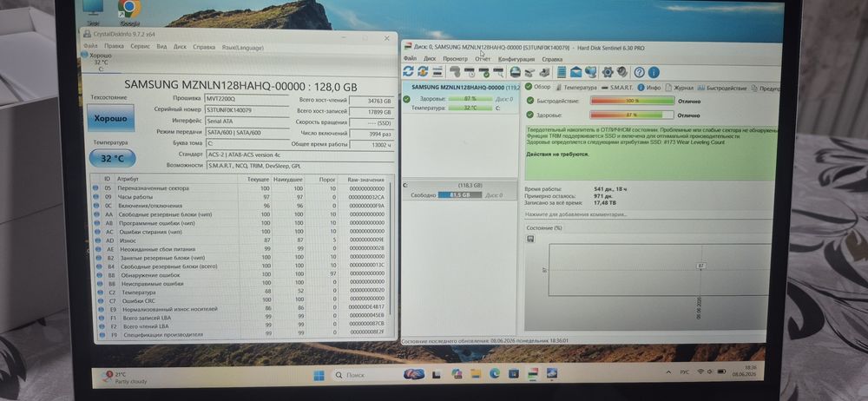Viewport: 868px width, 401px height.
Task: Open Файл menu in CrystalDiskInfo
Action: pos(90,47)
